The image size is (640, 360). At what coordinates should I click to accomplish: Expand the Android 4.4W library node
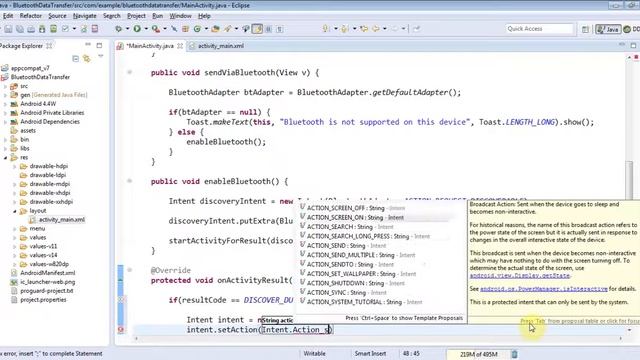[x=5, y=104]
